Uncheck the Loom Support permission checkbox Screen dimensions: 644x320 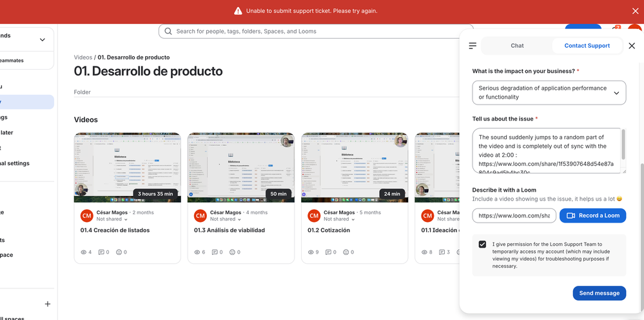pyautogui.click(x=482, y=245)
